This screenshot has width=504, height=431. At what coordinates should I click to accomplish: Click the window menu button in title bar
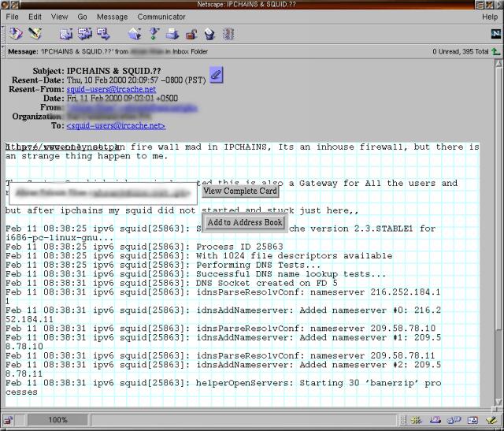[5, 4]
